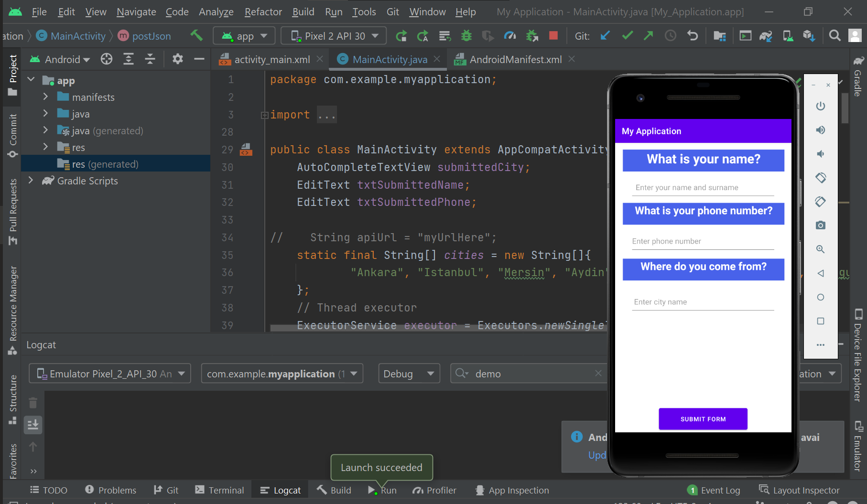The width and height of the screenshot is (867, 504).
Task: Toggle emulator power with the power button
Action: (x=821, y=106)
